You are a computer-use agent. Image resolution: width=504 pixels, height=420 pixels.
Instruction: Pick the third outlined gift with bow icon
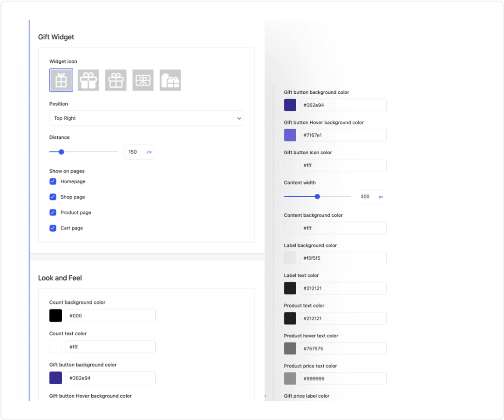[116, 80]
